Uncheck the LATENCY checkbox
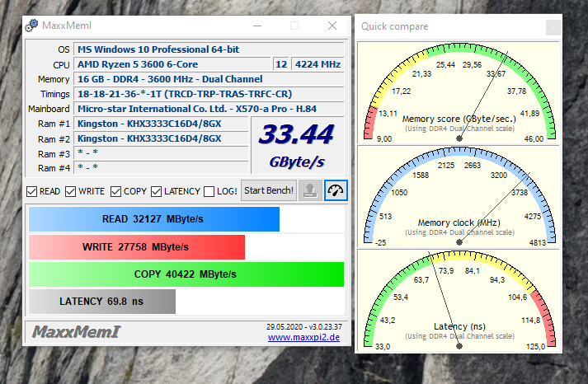This screenshot has width=588, height=384. click(x=157, y=191)
